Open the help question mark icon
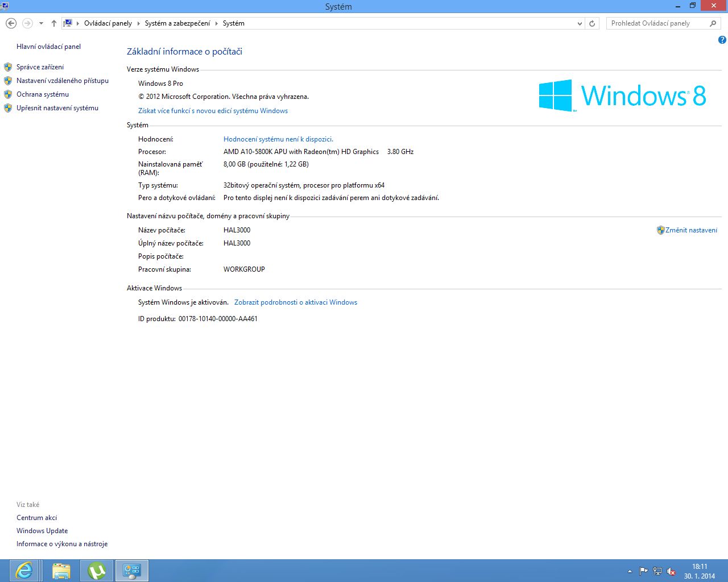Image resolution: width=728 pixels, height=582 pixels. tap(722, 40)
